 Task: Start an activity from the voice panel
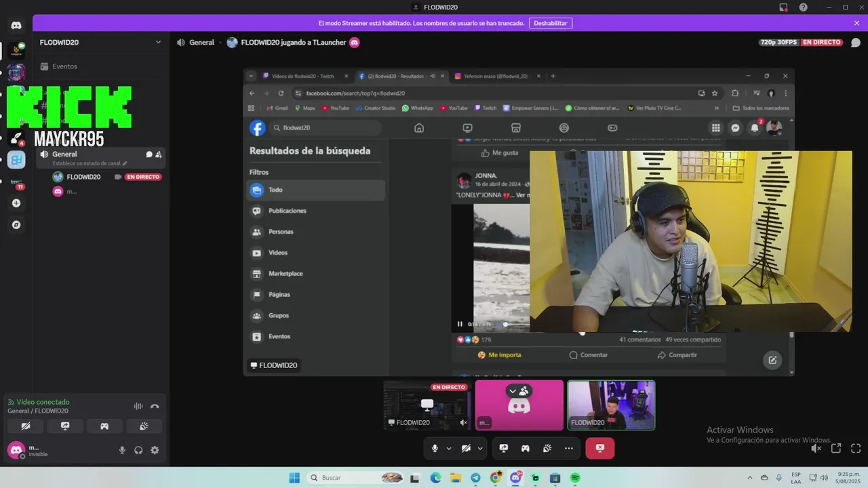click(104, 426)
